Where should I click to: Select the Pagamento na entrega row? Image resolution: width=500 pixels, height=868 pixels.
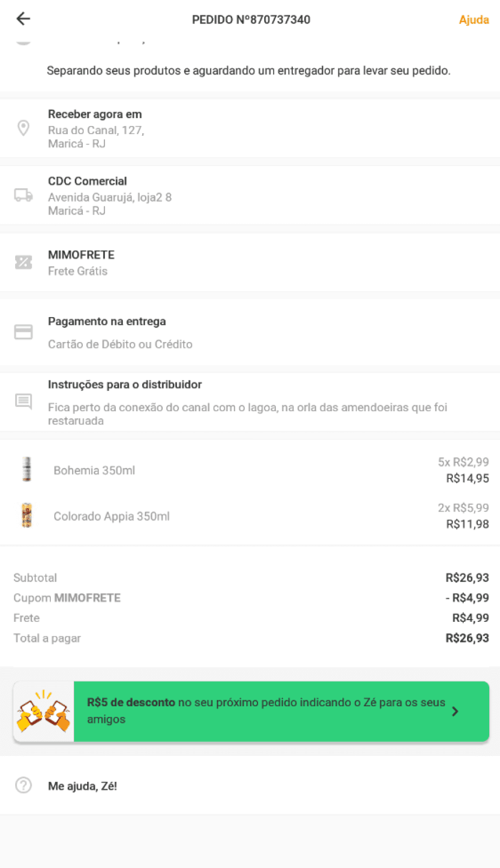250,332
